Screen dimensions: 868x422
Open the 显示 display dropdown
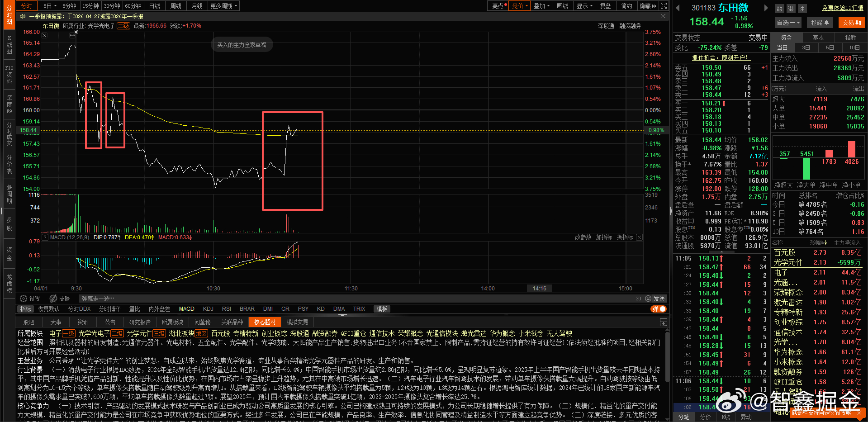click(584, 6)
